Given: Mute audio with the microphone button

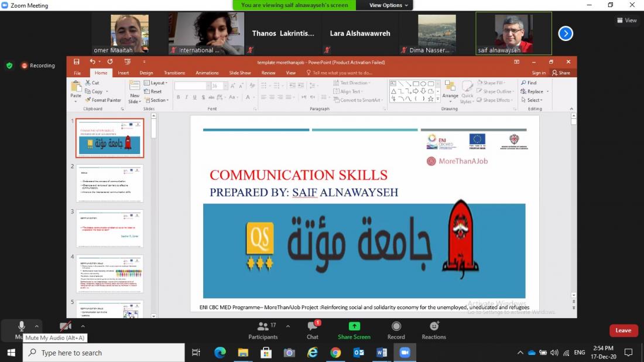Looking at the screenshot, I should [x=21, y=326].
